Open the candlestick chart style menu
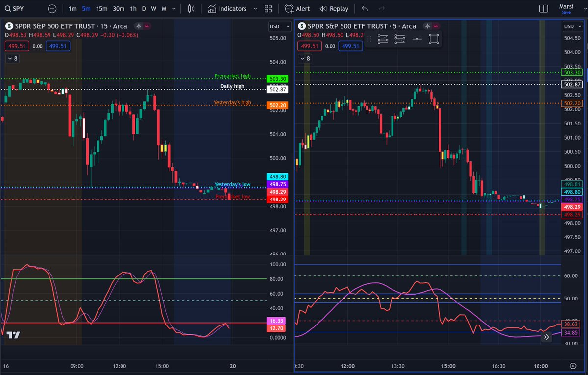588x375 pixels. (191, 9)
